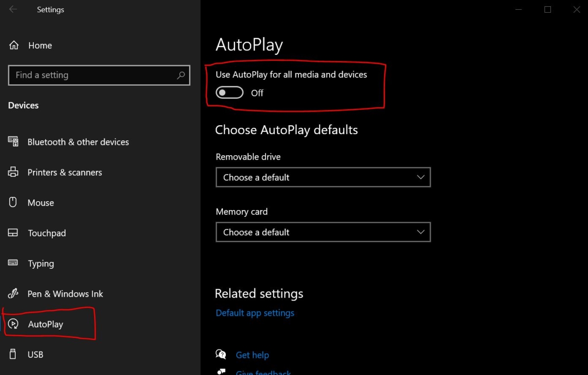This screenshot has width=588, height=375.
Task: Click the back arrow in Settings
Action: pyautogui.click(x=13, y=9)
